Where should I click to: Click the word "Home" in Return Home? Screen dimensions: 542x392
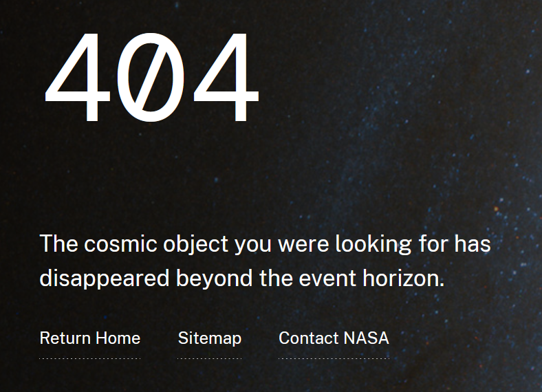118,338
